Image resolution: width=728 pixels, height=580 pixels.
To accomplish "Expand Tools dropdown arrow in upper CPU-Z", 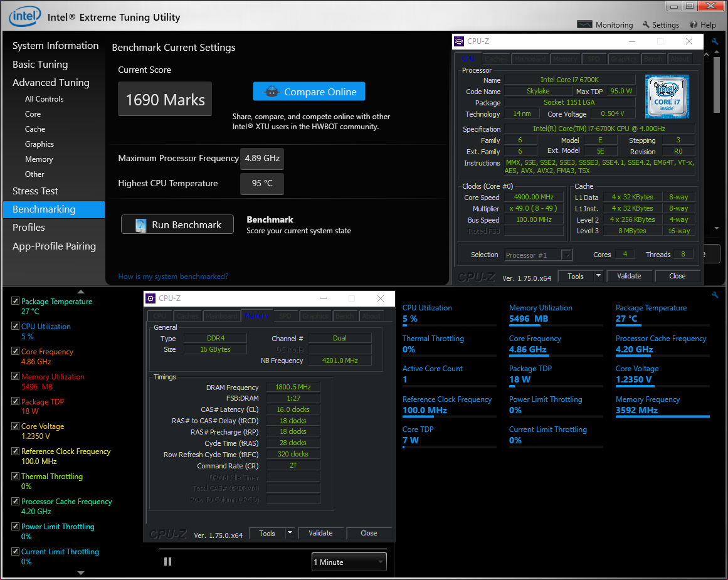I will click(598, 276).
